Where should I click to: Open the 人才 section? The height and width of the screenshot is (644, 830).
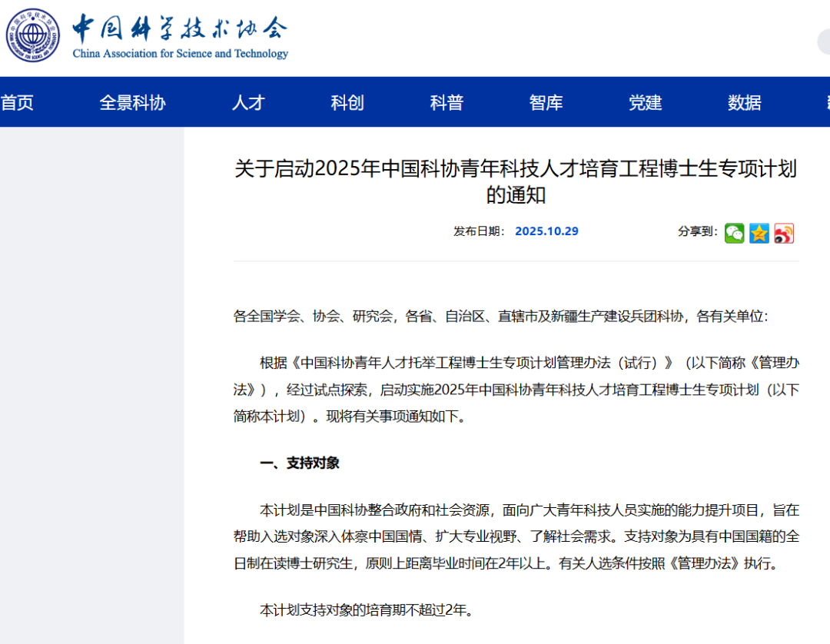pos(247,102)
